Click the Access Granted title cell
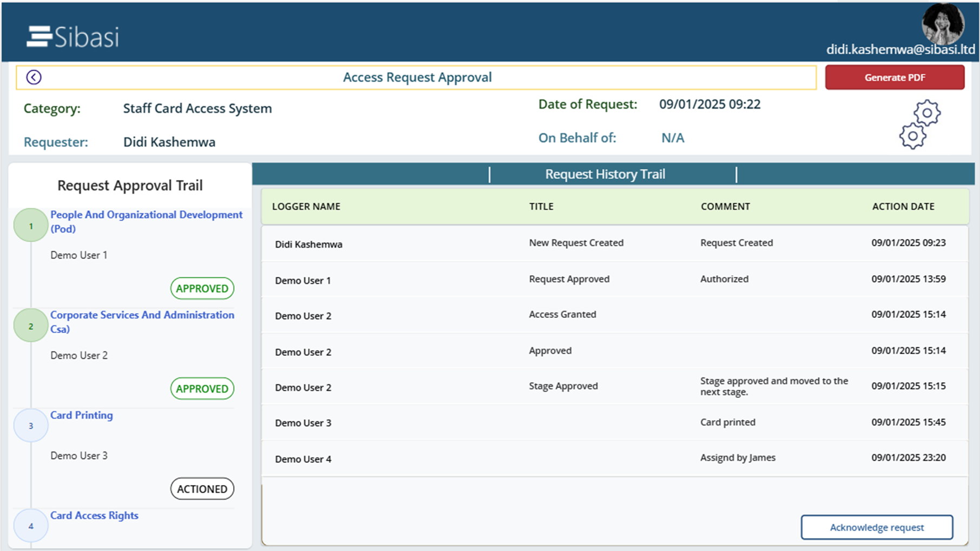The width and height of the screenshot is (980, 551). 562,314
